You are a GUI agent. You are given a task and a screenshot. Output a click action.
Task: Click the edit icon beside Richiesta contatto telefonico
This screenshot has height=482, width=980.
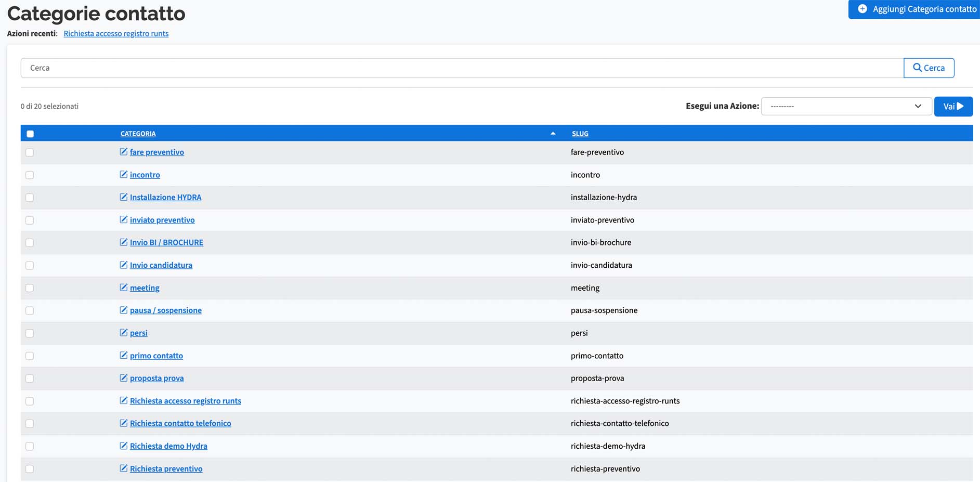click(123, 423)
